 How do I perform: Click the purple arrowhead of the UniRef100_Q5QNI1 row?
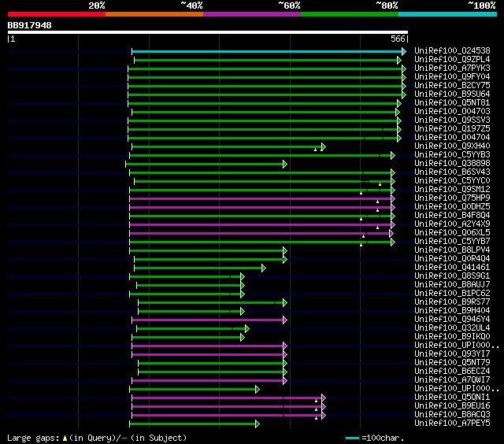pyautogui.click(x=324, y=398)
